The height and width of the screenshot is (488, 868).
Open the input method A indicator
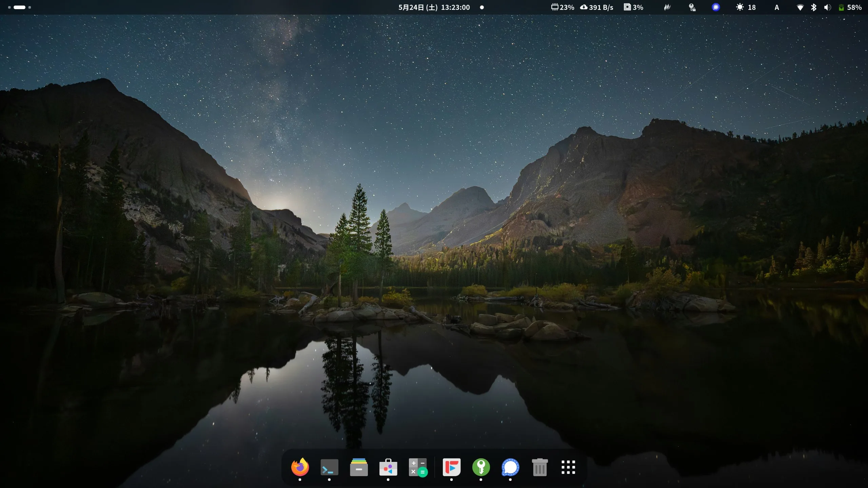pyautogui.click(x=777, y=7)
